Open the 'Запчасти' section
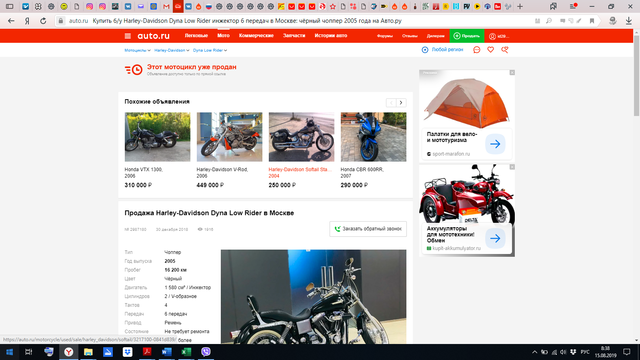 294,36
